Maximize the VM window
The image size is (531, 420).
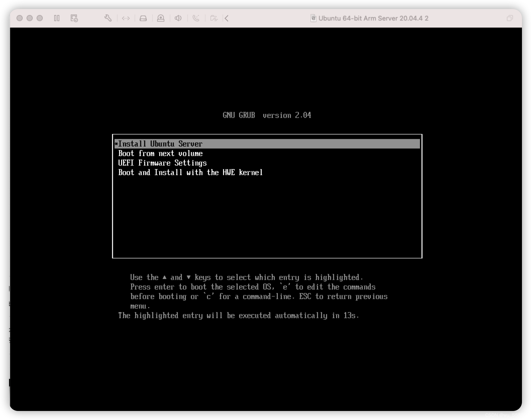[40, 18]
